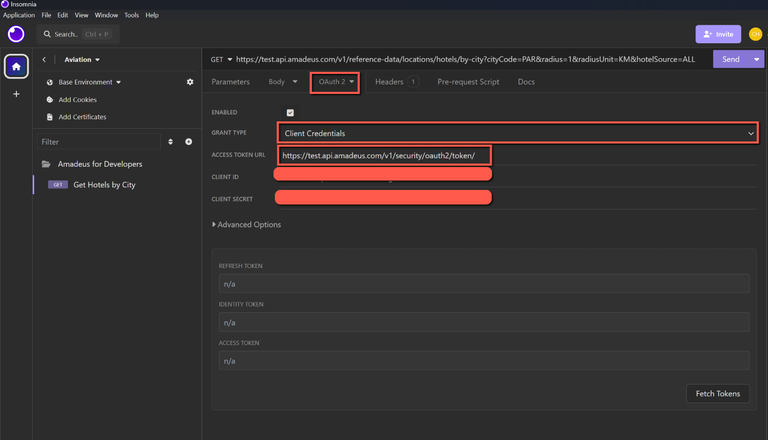The height and width of the screenshot is (440, 768).
Task: Open the Tools menu
Action: pos(131,15)
